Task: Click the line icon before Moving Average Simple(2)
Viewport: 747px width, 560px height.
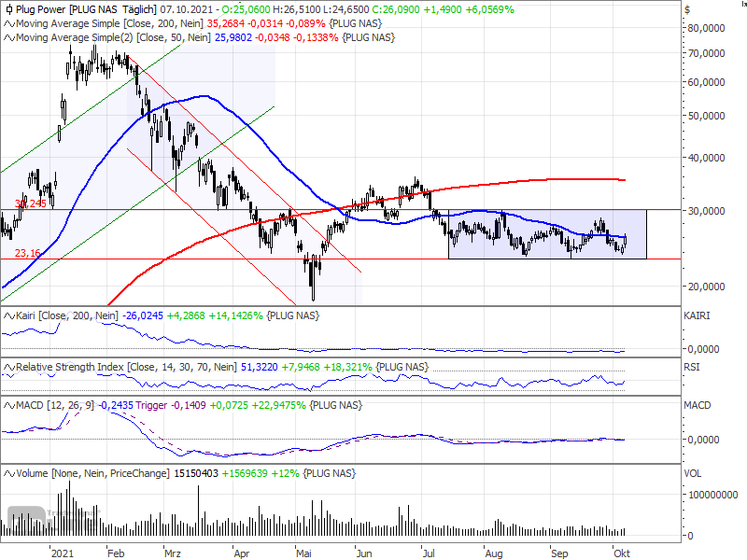Action: click(9, 37)
